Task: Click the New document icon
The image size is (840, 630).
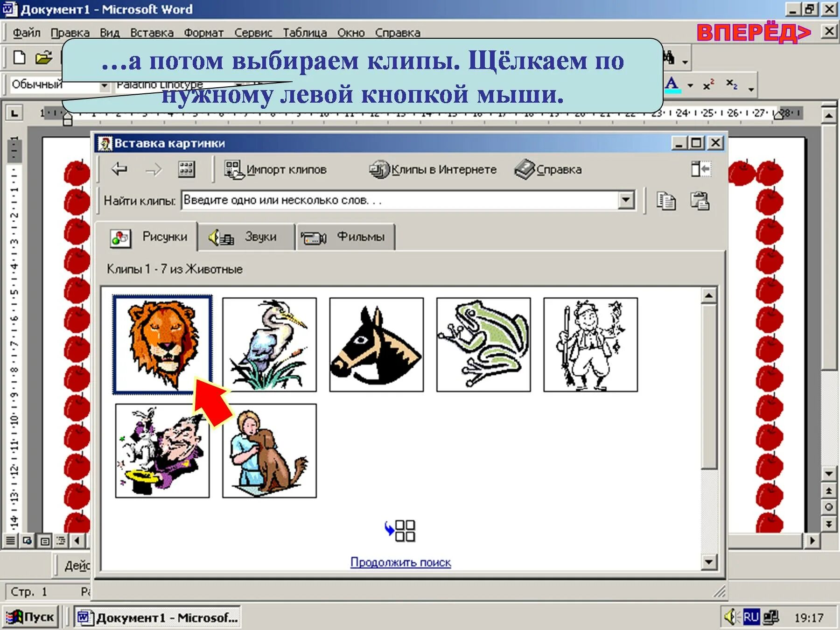Action: pyautogui.click(x=19, y=58)
